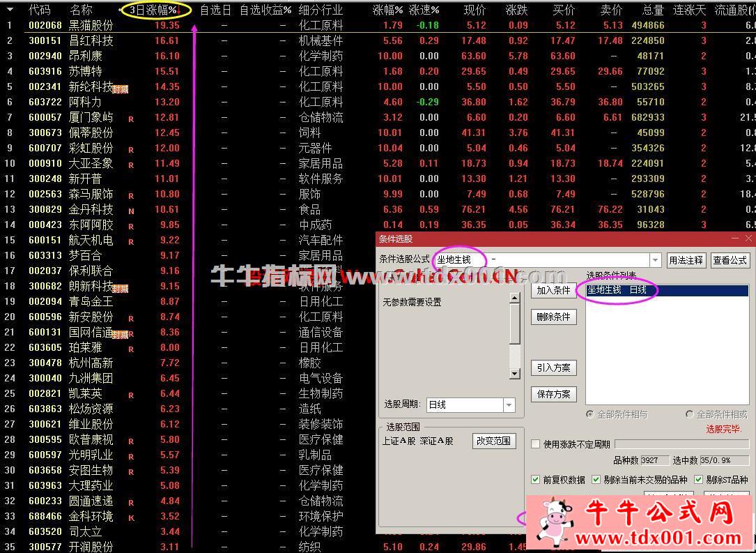
Task: Click the K marker beside 金科环境
Action: [131, 517]
